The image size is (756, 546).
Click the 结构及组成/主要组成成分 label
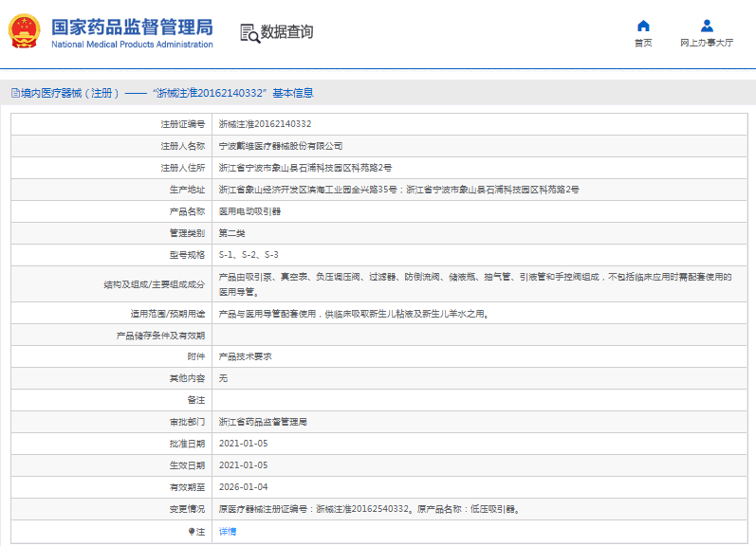point(155,284)
